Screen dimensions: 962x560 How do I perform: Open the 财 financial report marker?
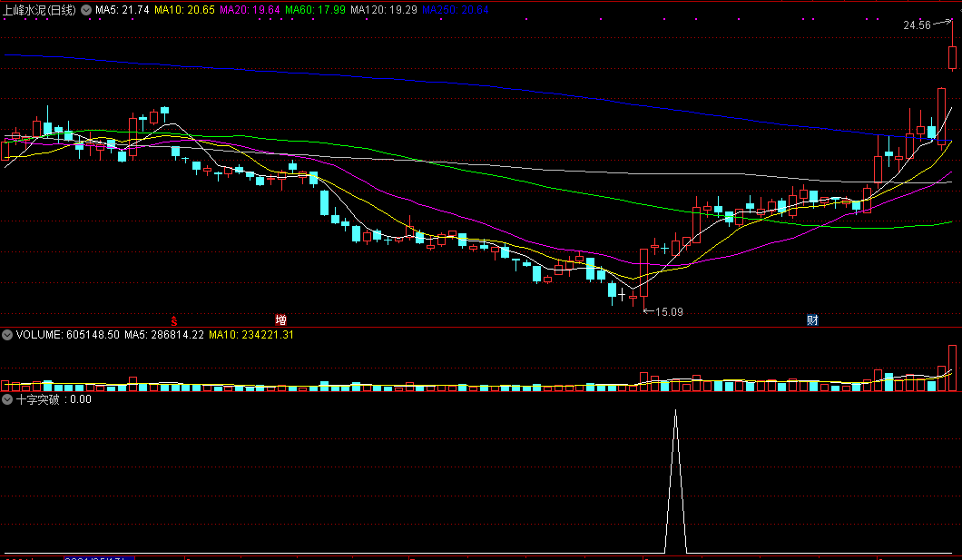pyautogui.click(x=812, y=319)
